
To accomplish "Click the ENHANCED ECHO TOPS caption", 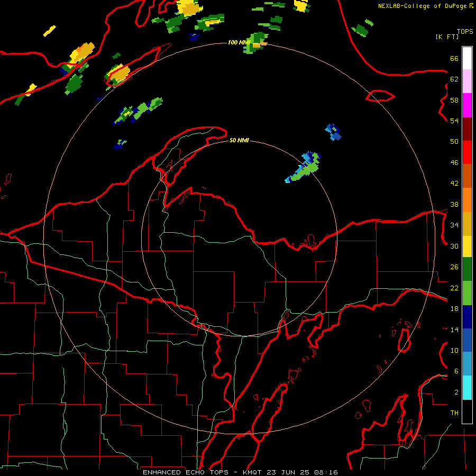I will pyautogui.click(x=186, y=472).
